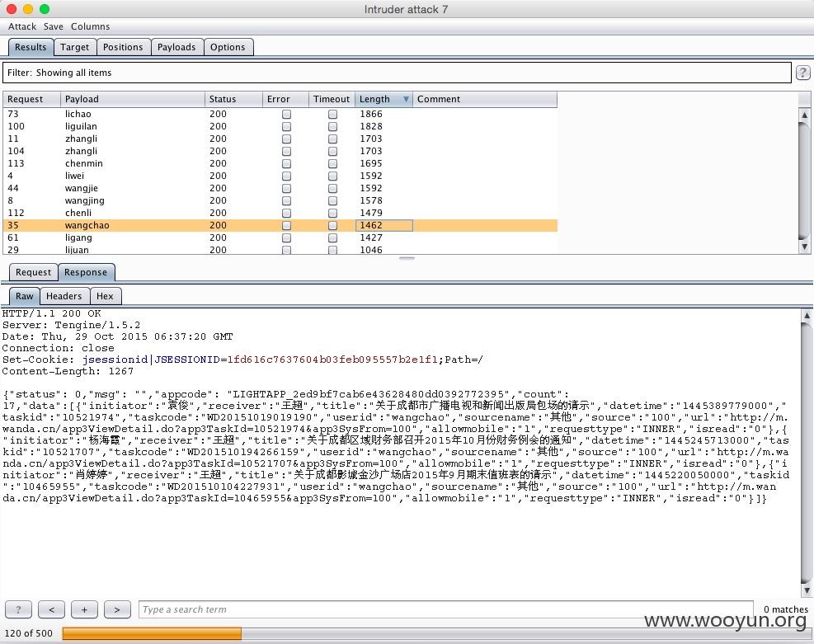Tick Error checkbox for liguilan row
This screenshot has width=814, height=644.
tap(286, 127)
